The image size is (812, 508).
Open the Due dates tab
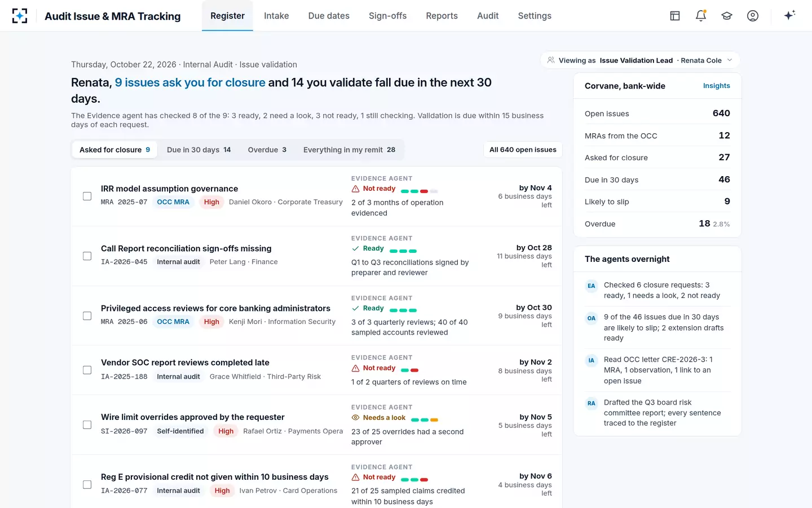point(329,16)
